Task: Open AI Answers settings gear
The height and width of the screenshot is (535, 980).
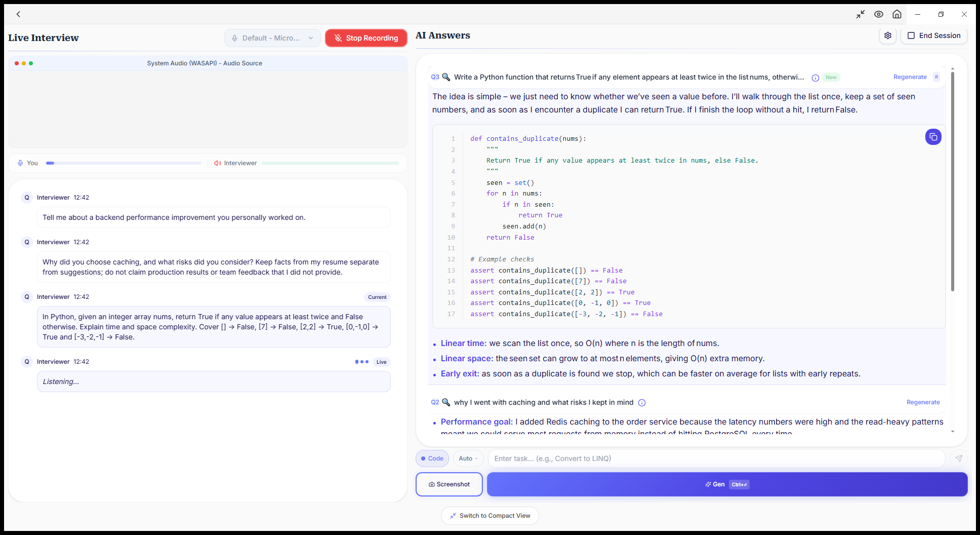Action: coord(888,35)
